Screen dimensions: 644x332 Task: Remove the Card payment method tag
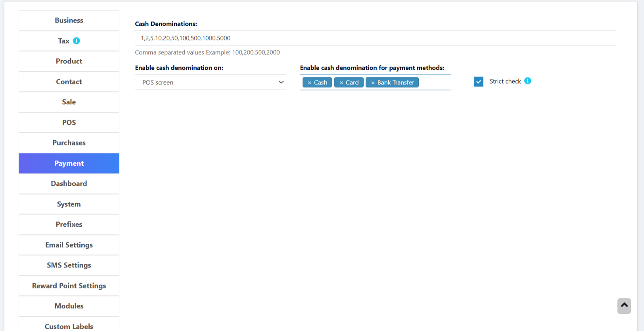pos(341,83)
